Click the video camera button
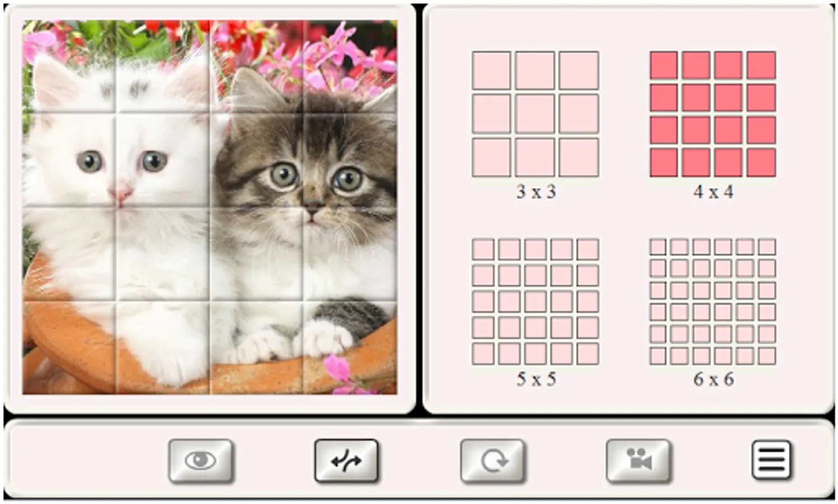 (639, 461)
